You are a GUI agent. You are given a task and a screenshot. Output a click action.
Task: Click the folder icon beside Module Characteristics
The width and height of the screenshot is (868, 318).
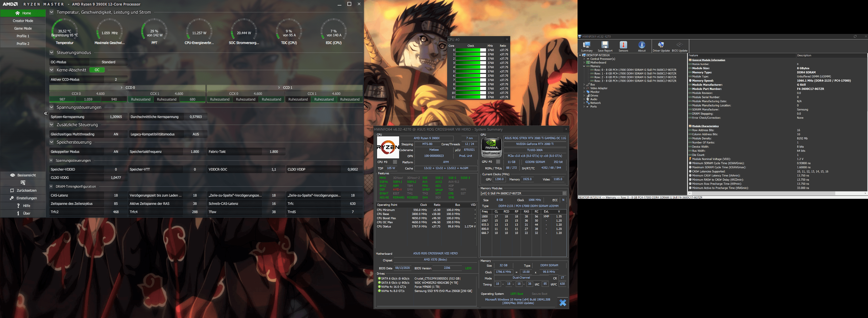tap(690, 126)
